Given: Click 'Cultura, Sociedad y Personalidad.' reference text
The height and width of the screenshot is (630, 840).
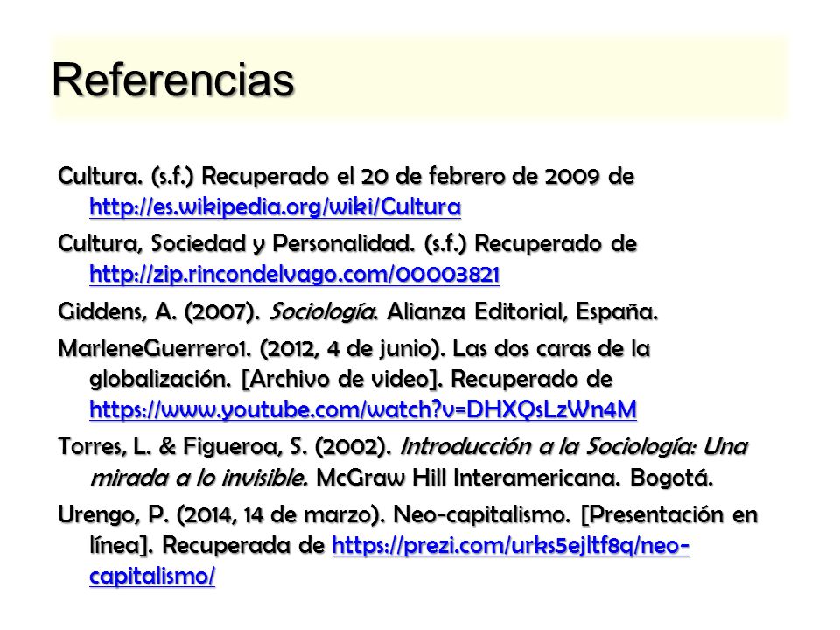Looking at the screenshot, I should (236, 244).
